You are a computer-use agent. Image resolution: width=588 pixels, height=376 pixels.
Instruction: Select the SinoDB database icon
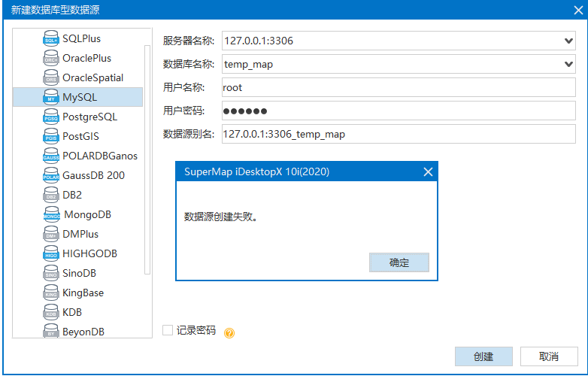pos(51,273)
